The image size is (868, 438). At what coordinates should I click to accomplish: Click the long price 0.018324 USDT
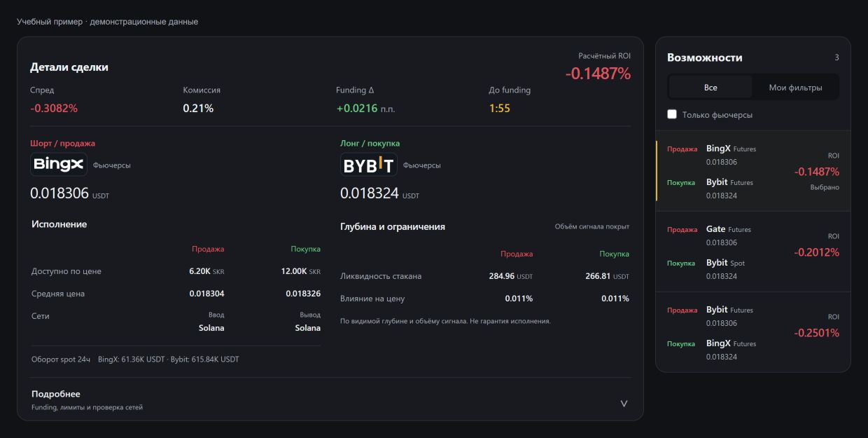tap(379, 193)
